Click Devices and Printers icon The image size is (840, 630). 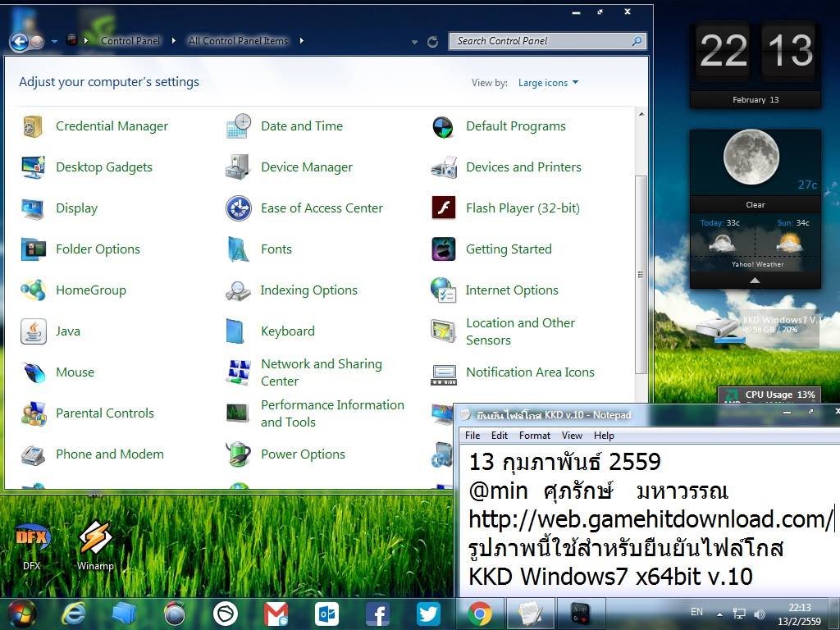[444, 167]
